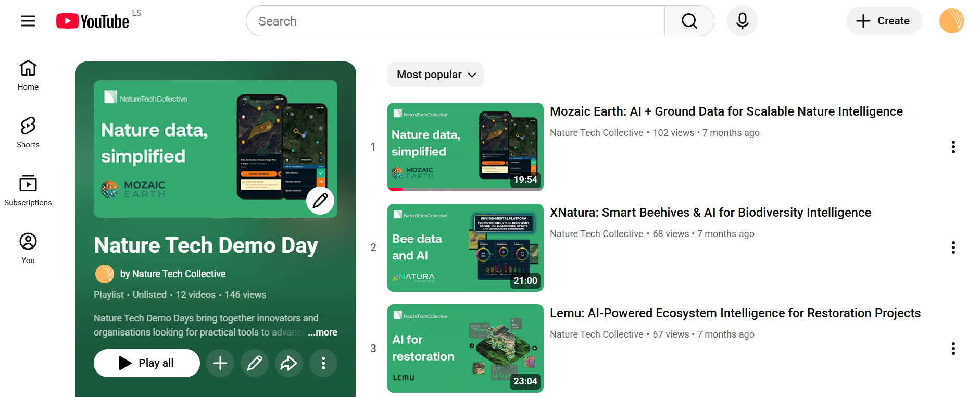Open video title XNatura: Smart Beehives

click(x=710, y=213)
